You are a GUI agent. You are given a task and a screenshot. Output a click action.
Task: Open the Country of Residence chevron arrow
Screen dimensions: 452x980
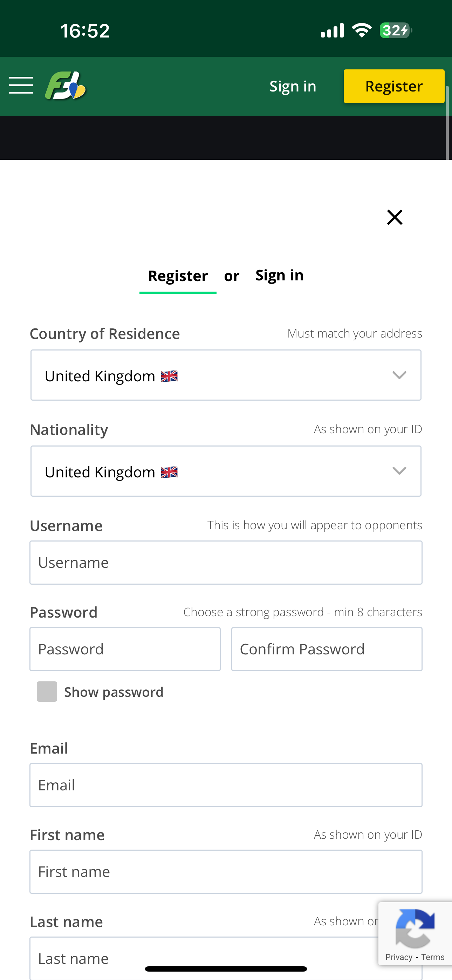pos(399,375)
